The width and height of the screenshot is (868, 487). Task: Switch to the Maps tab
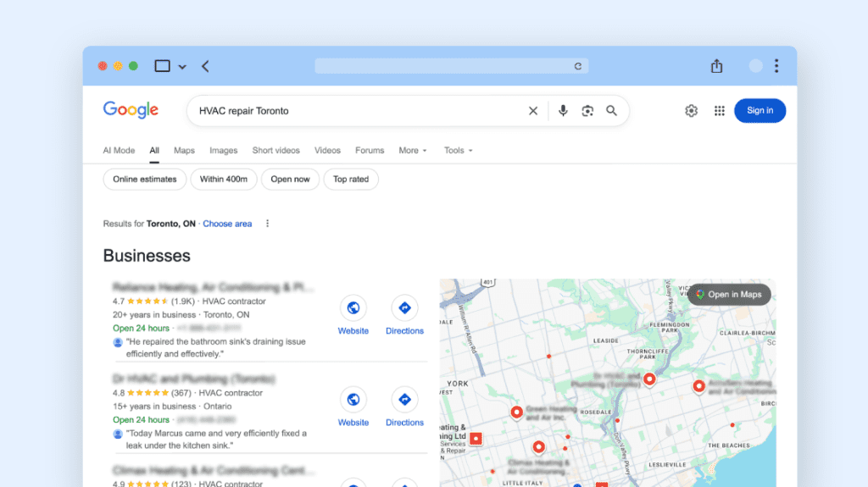pyautogui.click(x=184, y=151)
